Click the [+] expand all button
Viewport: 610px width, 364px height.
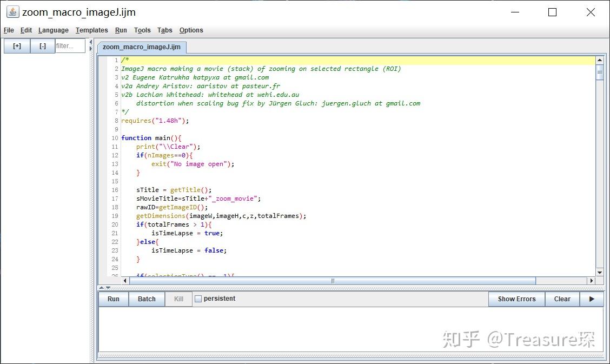(x=17, y=46)
